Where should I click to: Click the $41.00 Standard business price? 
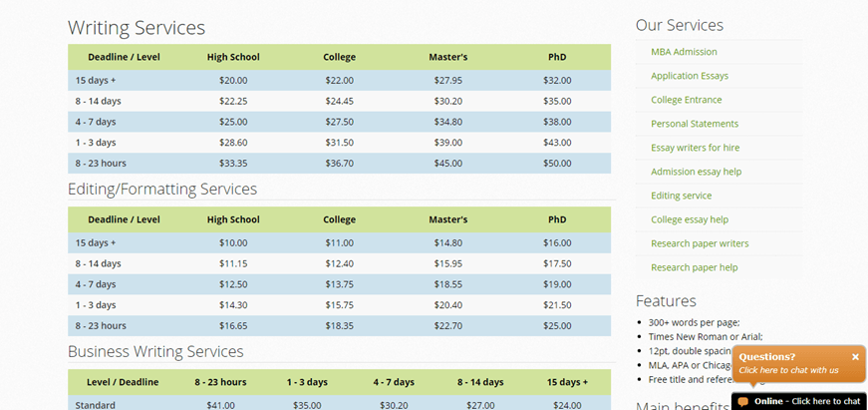(220, 405)
